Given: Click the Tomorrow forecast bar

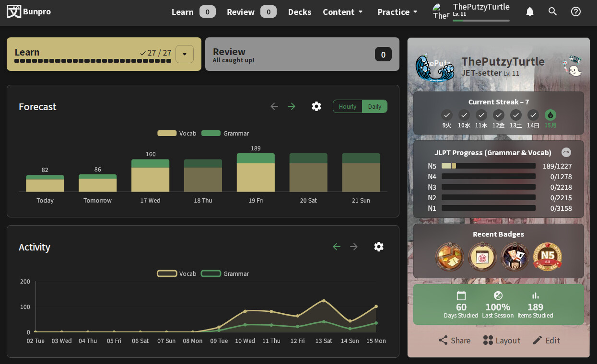Looking at the screenshot, I should tap(98, 183).
